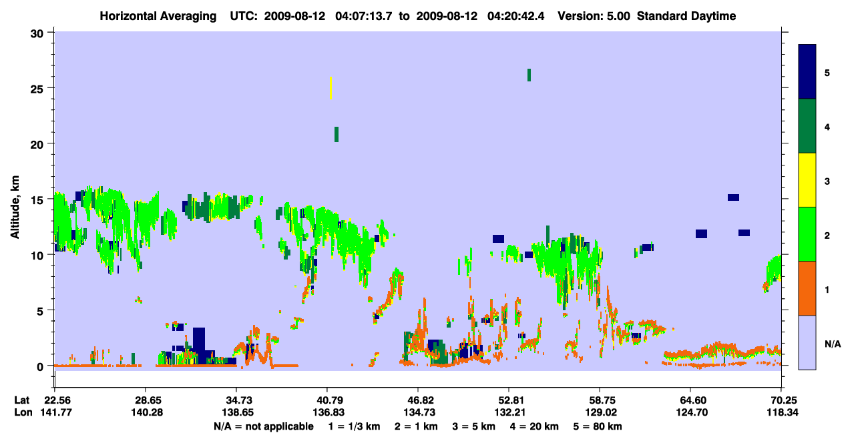Click the 20 altitude tick label
The image size is (868, 445).
point(39,144)
